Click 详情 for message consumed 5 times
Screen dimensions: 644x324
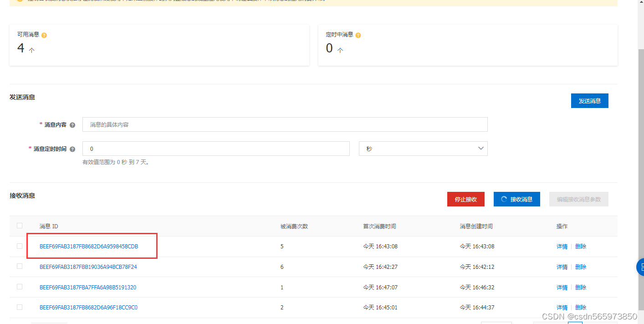[x=562, y=247]
